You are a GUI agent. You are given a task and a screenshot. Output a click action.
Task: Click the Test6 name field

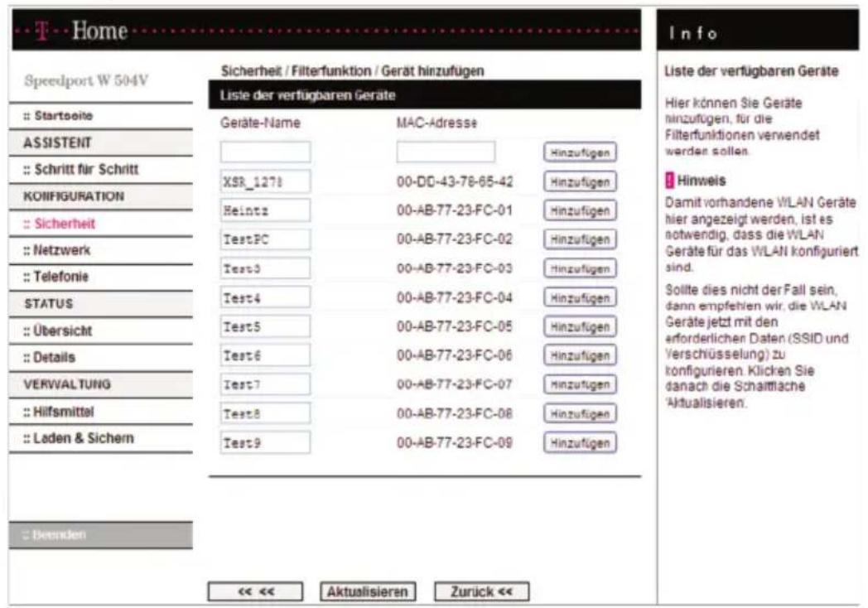pyautogui.click(x=265, y=355)
